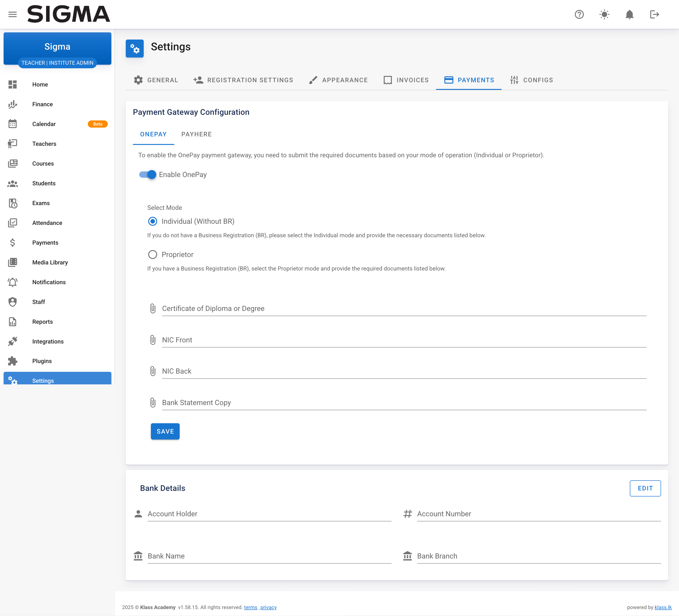The image size is (679, 616).
Task: Open the hamburger menu icon
Action: 13,14
